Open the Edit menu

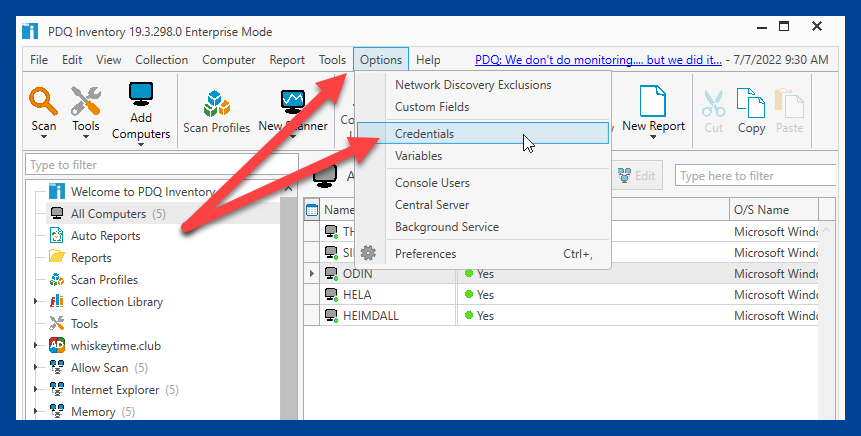[72, 60]
